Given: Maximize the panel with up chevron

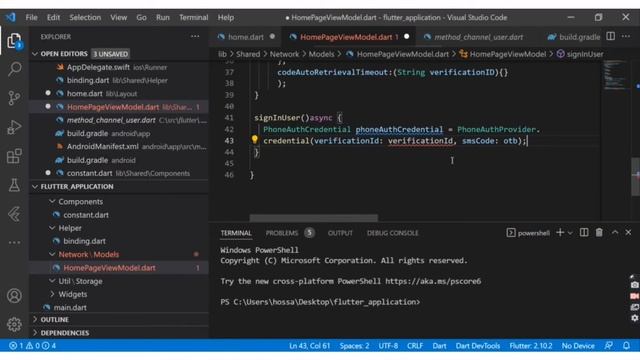Looking at the screenshot, I should point(615,233).
